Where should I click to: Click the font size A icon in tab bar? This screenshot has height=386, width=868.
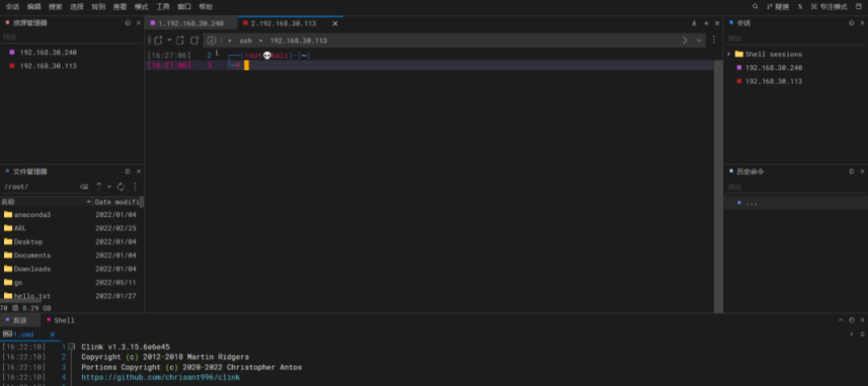click(x=694, y=24)
